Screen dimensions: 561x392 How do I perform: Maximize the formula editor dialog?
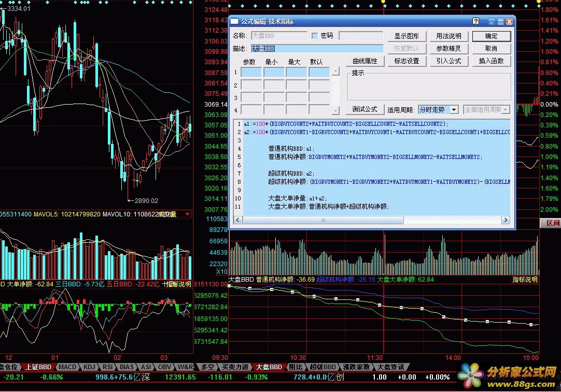pos(500,21)
